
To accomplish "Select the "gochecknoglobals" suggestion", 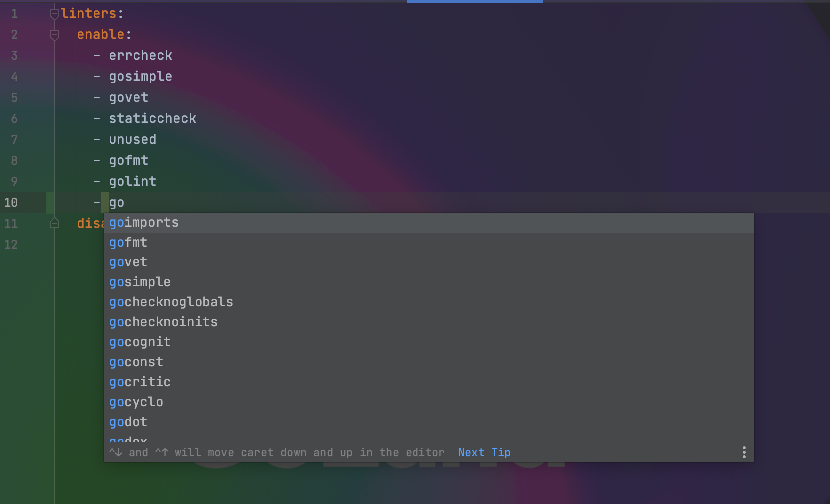I will point(171,302).
